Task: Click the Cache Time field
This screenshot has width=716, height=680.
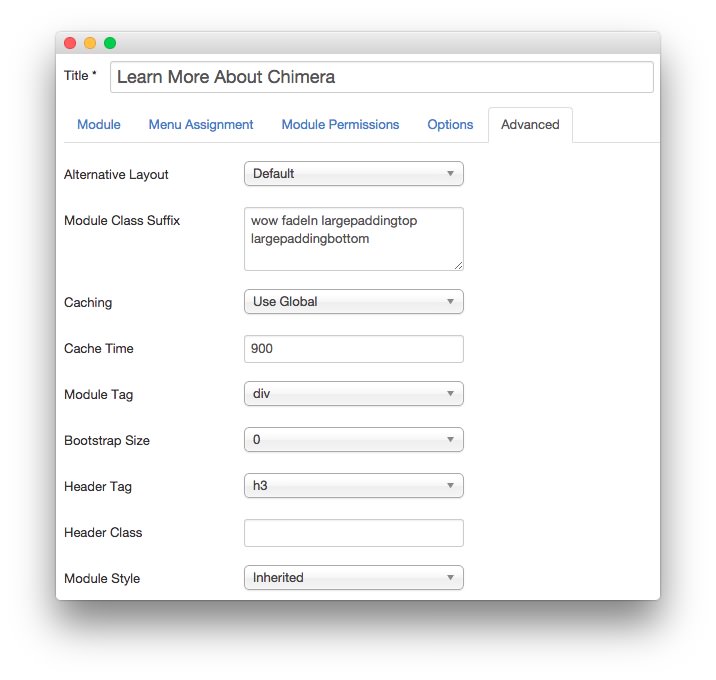Action: coord(354,349)
